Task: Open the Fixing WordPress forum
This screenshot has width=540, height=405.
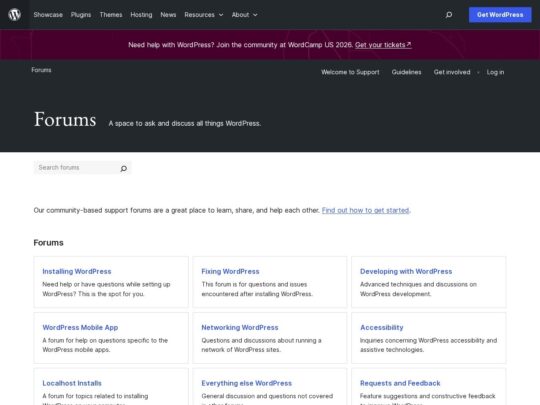Action: click(230, 271)
